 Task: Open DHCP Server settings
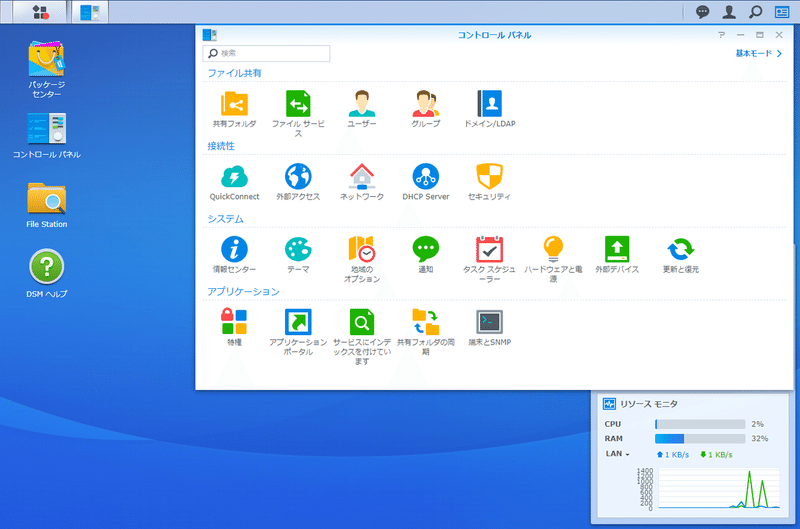point(426,177)
